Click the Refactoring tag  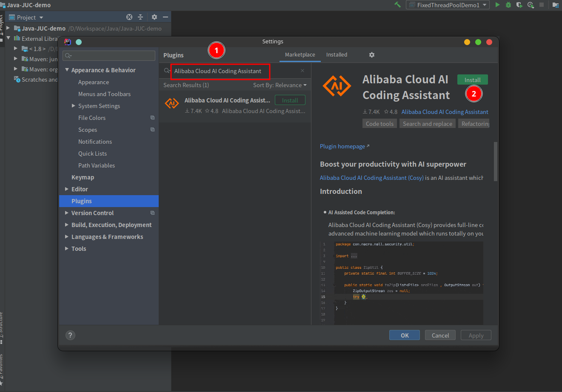coord(474,124)
